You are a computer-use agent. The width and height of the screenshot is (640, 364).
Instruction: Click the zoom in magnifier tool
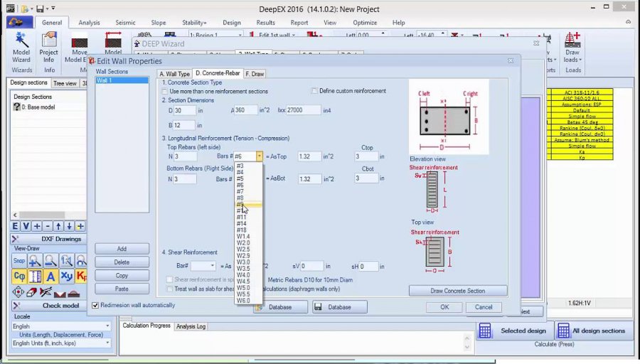(x=35, y=261)
